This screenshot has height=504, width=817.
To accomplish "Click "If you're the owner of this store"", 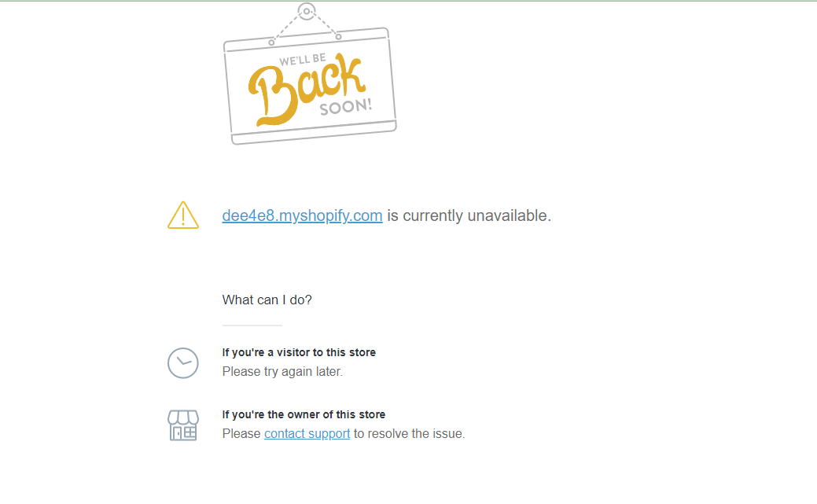I will 304,414.
